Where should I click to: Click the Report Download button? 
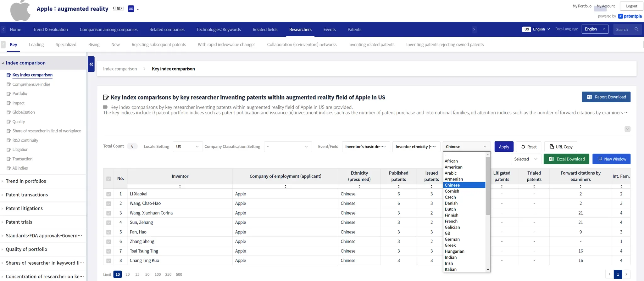tap(606, 97)
